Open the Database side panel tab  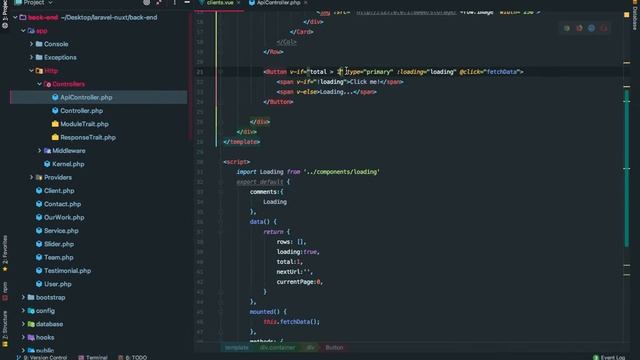pos(635,16)
